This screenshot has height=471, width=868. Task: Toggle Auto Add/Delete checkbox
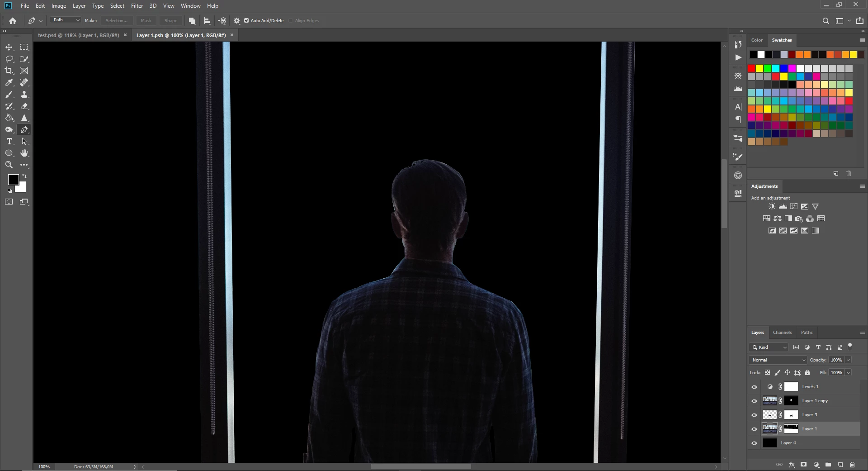pos(246,21)
